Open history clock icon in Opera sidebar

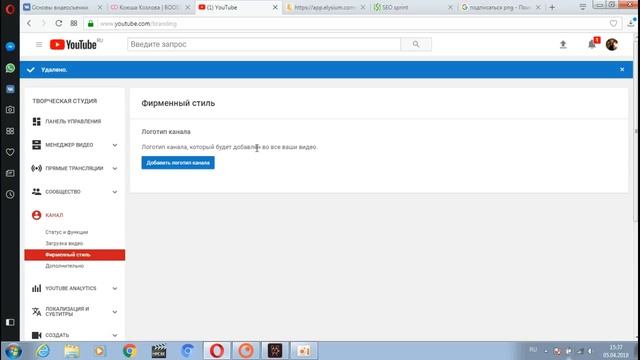(10, 194)
